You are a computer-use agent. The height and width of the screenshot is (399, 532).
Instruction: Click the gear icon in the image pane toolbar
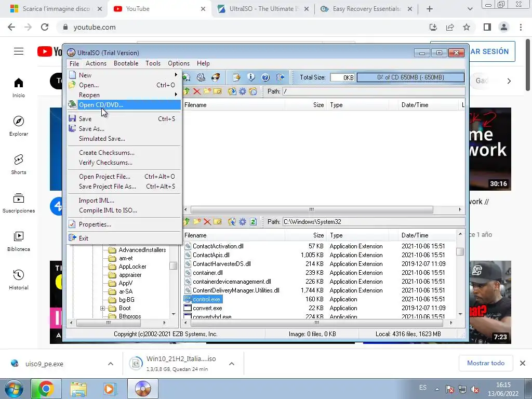pyautogui.click(x=243, y=91)
